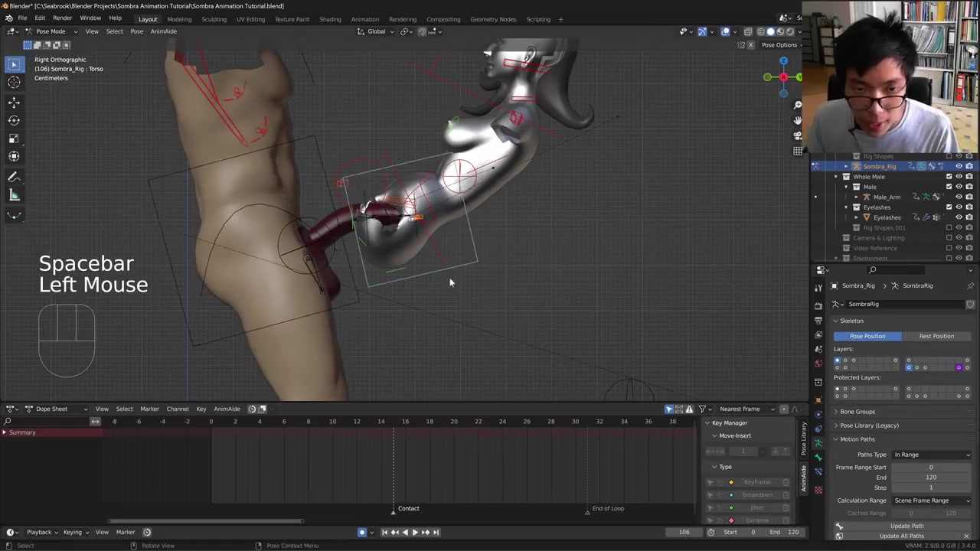Select the Rotate tool in the viewport toolbar
980x551 pixels.
(x=14, y=120)
